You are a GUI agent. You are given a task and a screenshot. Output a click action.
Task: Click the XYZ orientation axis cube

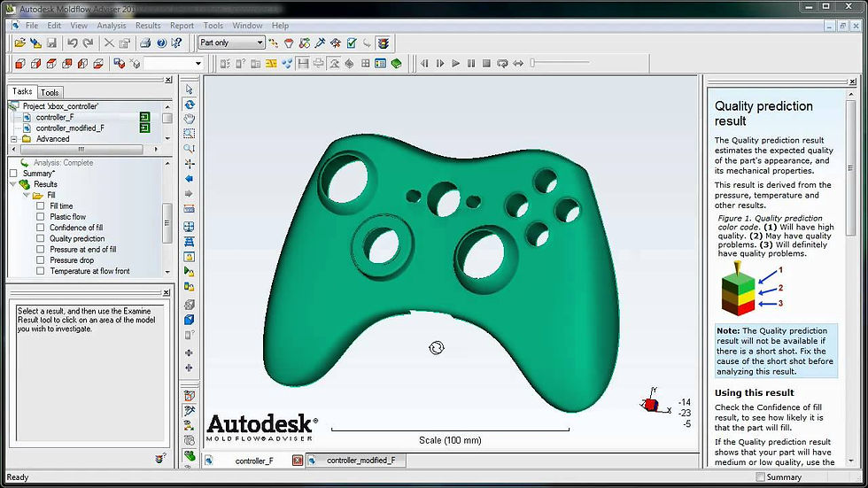pyautogui.click(x=652, y=405)
